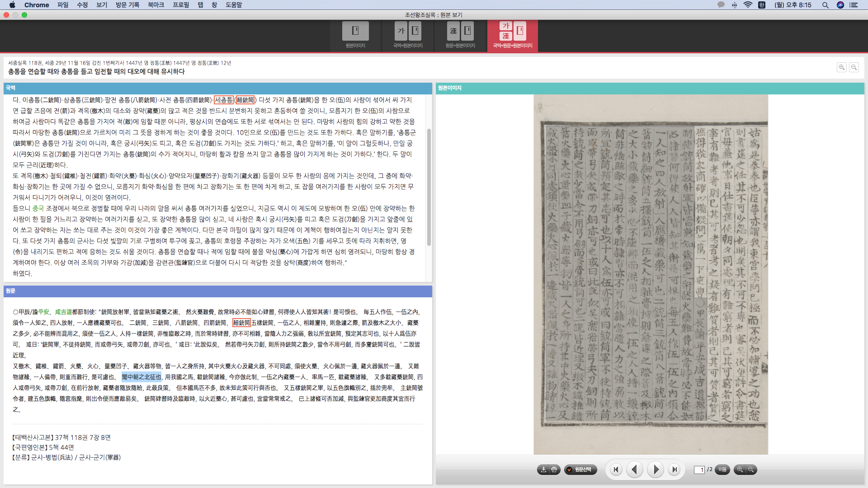
Task: Shrink text with top-right magnifier minus icon
Action: (x=854, y=67)
